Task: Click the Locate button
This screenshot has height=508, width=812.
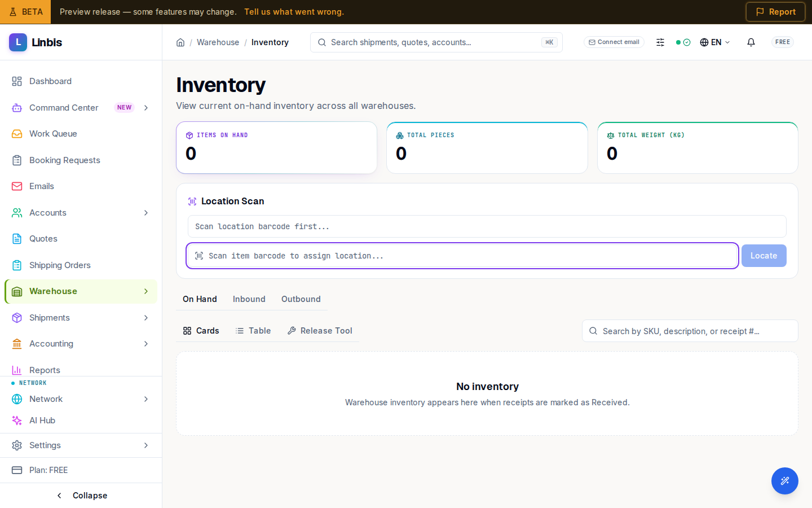Action: (x=764, y=256)
